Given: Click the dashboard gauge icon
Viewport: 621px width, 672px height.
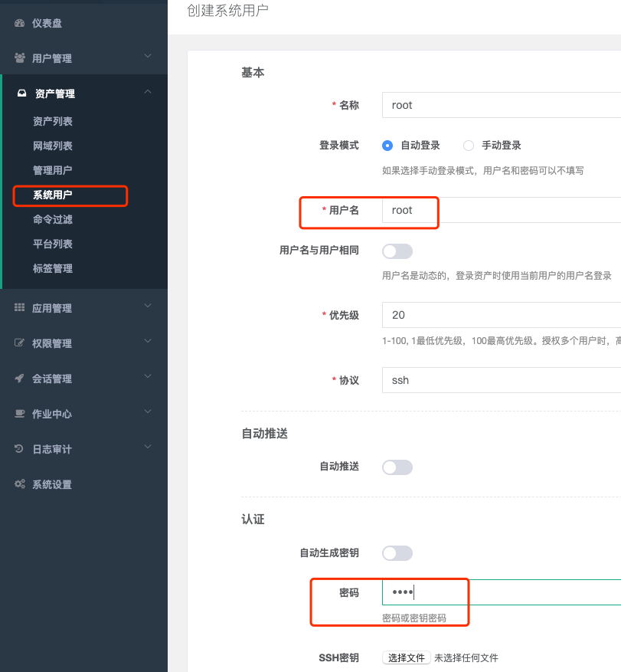Looking at the screenshot, I should pyautogui.click(x=19, y=23).
